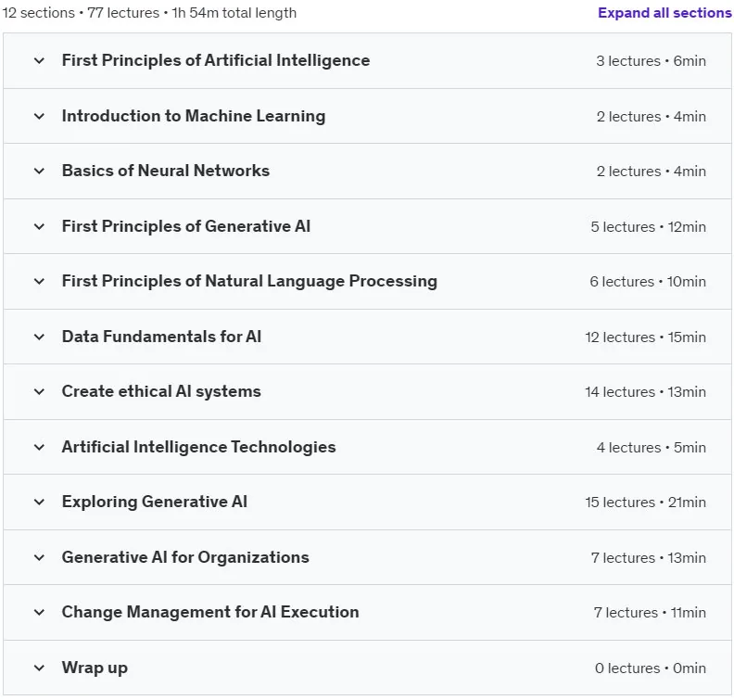Expand First Principles of Artificial Intelligence chevron
This screenshot has height=700, width=734.
pos(39,60)
